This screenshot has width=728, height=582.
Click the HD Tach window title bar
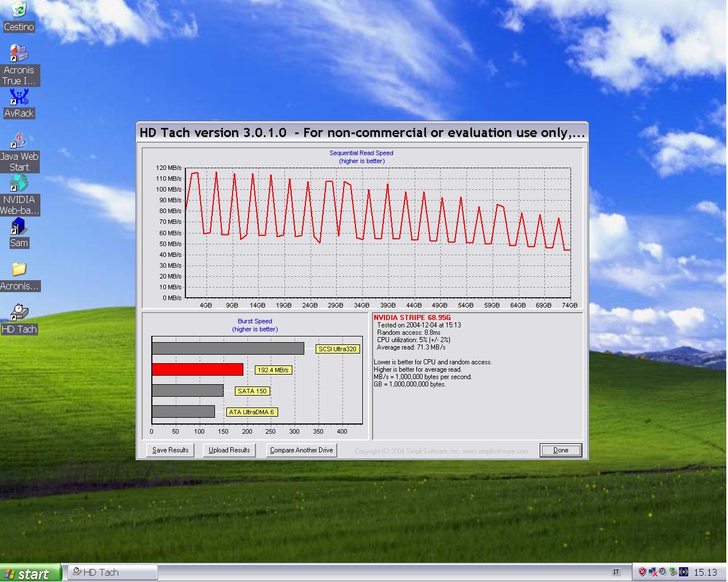point(362,132)
